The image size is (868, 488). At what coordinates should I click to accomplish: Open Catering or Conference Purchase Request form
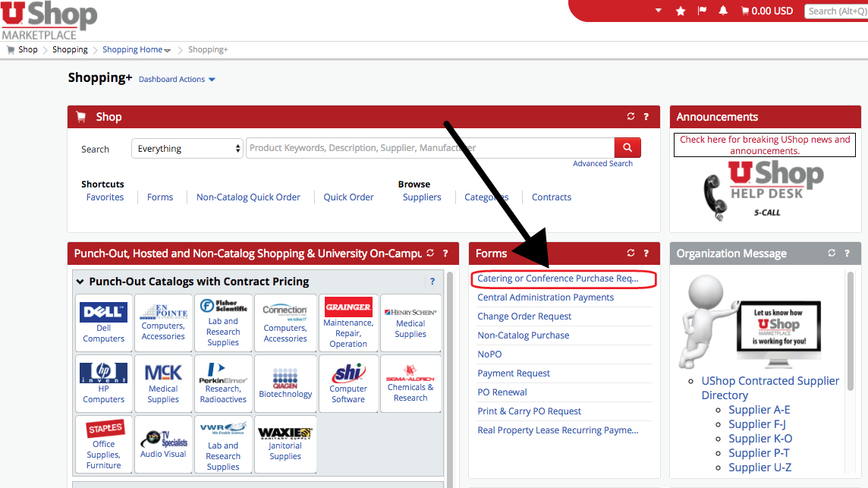[558, 279]
